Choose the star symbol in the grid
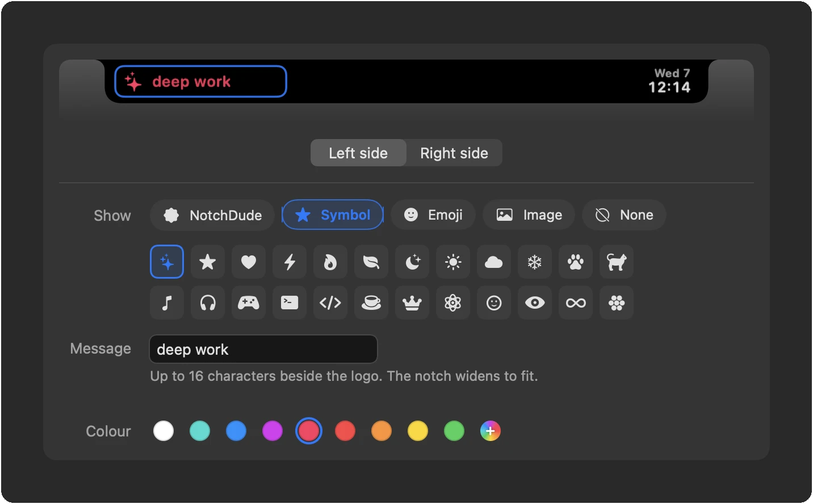813x504 pixels. (208, 262)
